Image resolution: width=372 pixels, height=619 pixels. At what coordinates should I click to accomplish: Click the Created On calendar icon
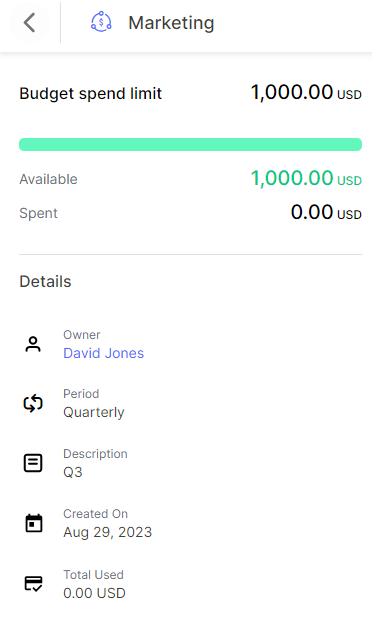(x=34, y=523)
